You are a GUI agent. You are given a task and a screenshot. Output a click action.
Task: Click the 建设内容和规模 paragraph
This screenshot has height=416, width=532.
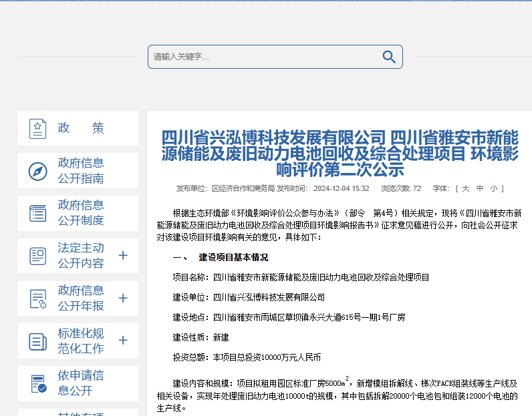(x=338, y=395)
